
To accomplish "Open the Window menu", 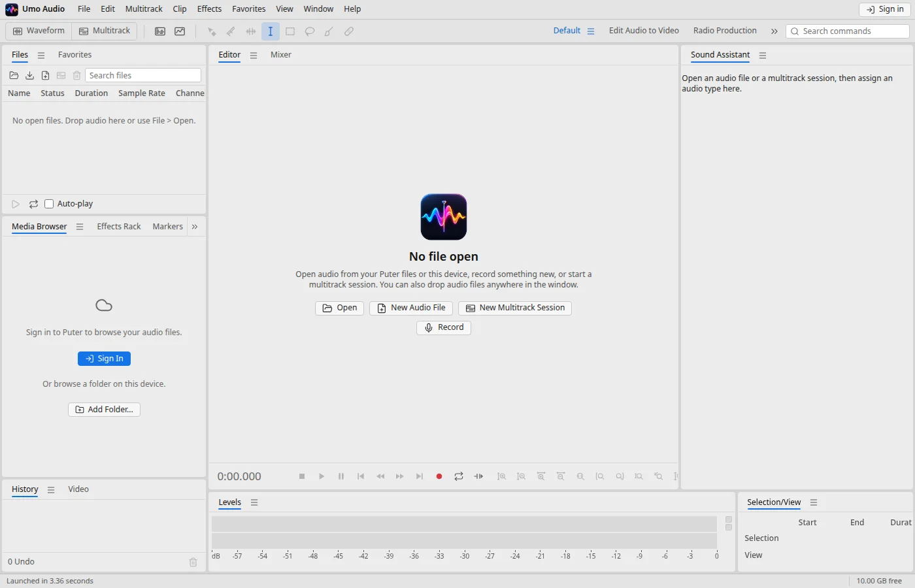I will coord(318,9).
